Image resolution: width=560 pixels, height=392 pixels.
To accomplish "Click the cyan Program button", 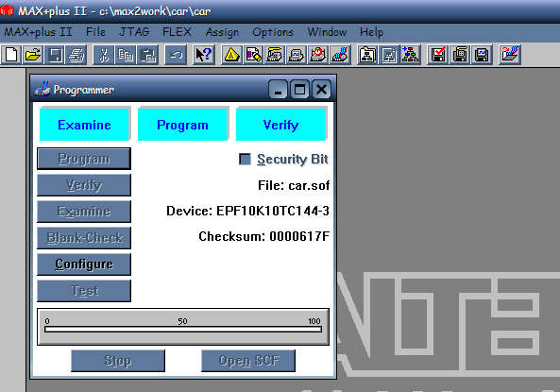I will point(182,125).
